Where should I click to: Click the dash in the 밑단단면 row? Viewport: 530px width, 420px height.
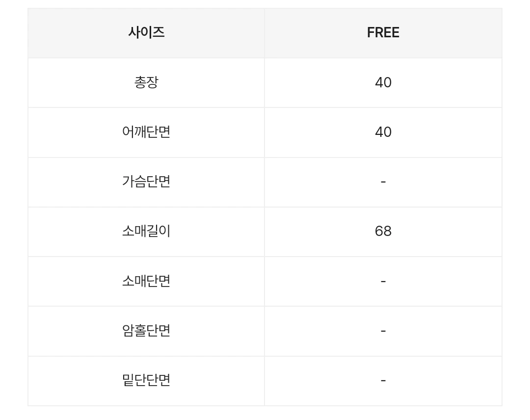[383, 381]
